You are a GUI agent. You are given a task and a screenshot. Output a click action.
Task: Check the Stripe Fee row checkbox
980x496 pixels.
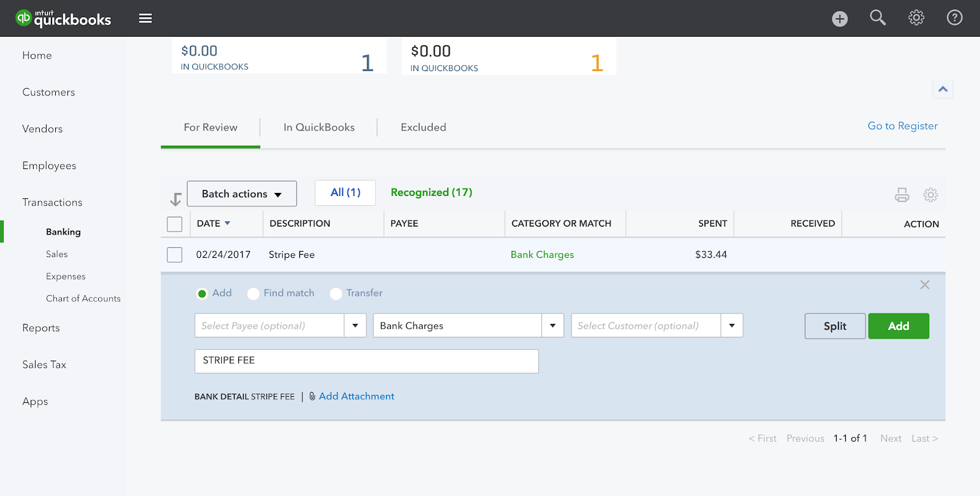(175, 255)
